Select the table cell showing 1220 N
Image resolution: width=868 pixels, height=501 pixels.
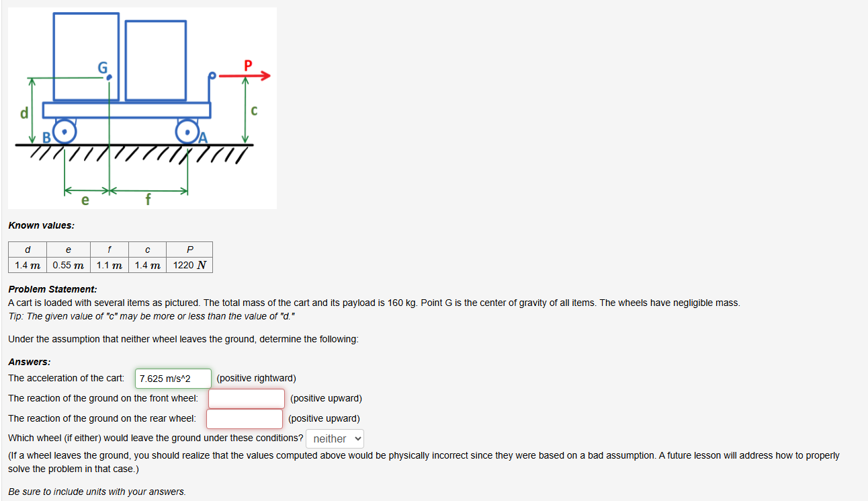(189, 265)
